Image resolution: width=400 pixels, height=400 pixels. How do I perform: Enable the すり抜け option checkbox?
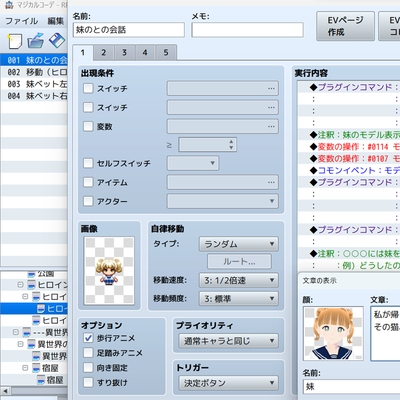point(88,382)
